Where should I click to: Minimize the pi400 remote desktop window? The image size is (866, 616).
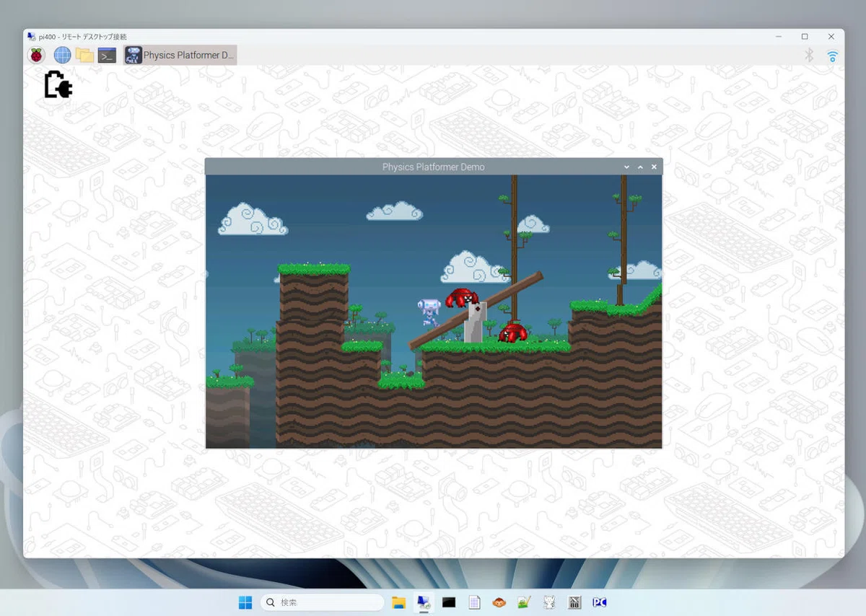click(778, 36)
